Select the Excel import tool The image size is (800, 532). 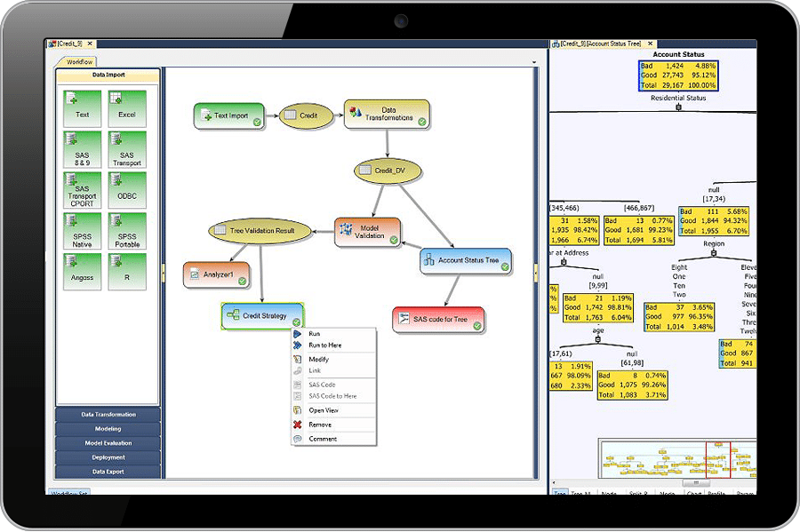pyautogui.click(x=127, y=107)
